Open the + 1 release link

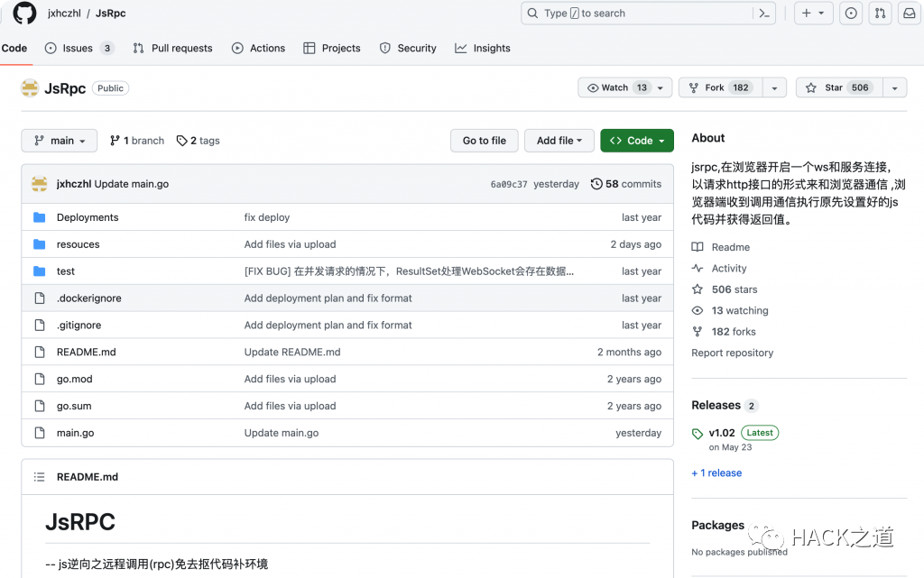click(x=716, y=472)
